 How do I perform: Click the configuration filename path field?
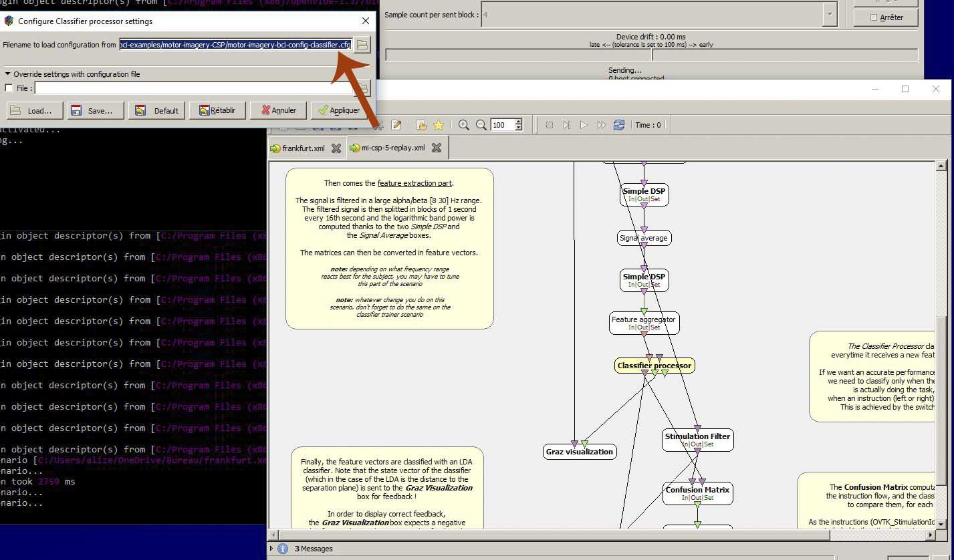pos(235,45)
